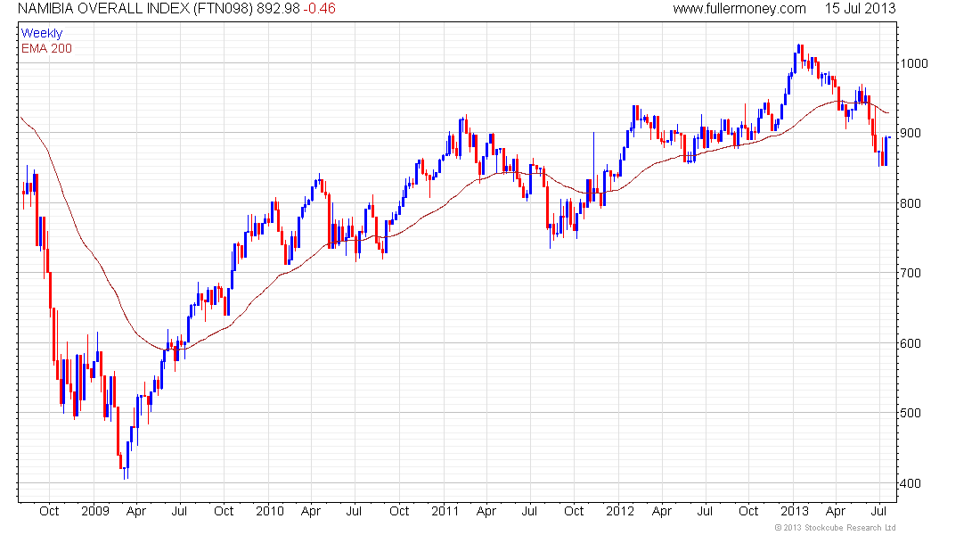
Task: Click the 700 price level on axis
Action: click(911, 273)
